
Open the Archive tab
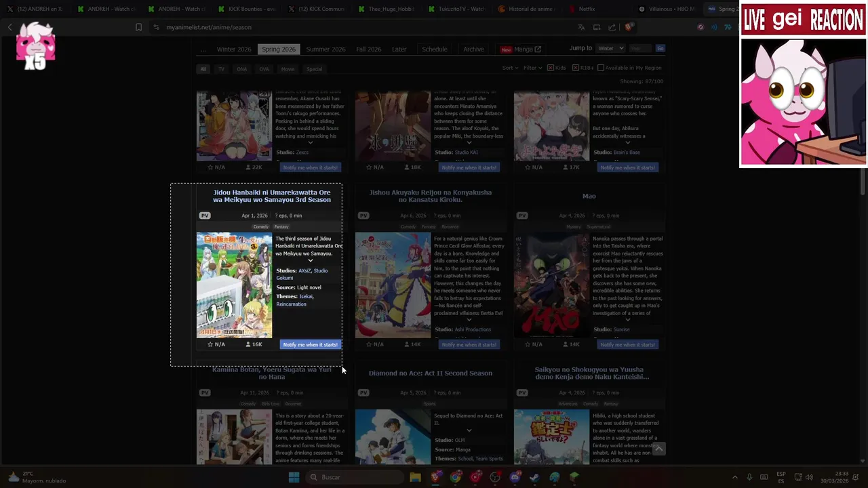[x=473, y=49]
